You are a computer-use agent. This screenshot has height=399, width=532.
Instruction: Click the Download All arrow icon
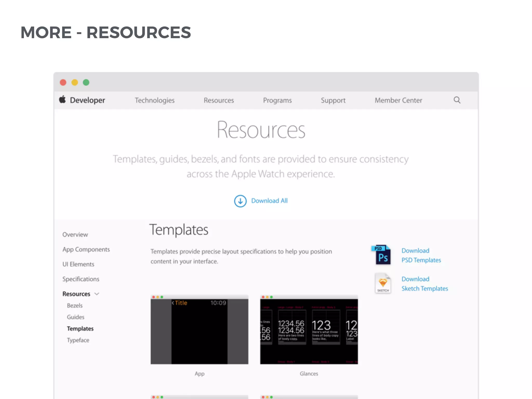pyautogui.click(x=240, y=201)
